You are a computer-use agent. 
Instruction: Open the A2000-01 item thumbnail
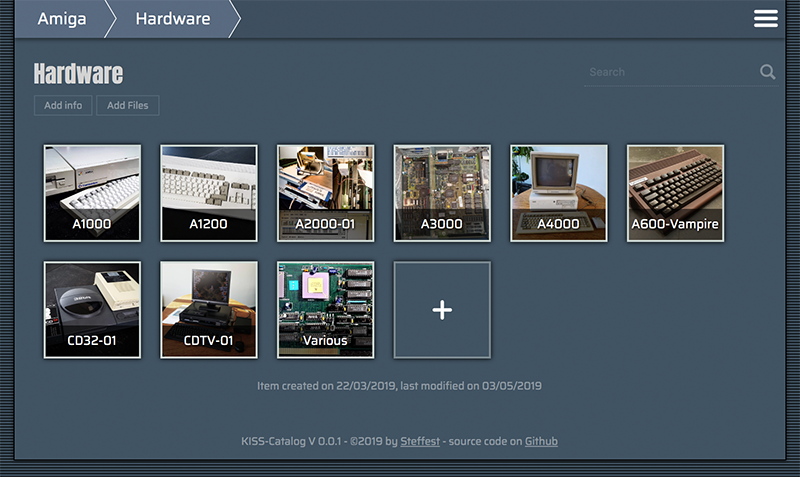click(326, 193)
